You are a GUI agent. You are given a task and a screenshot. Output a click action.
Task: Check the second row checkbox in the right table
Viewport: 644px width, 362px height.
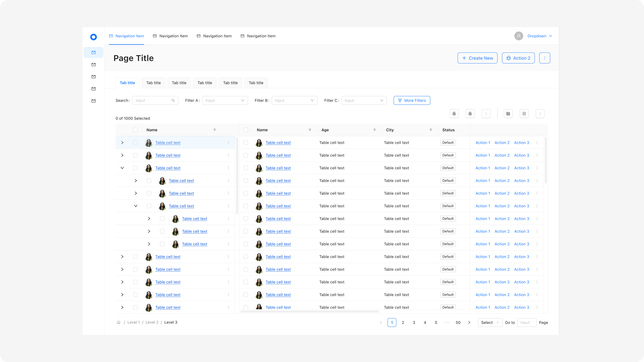coord(246,155)
